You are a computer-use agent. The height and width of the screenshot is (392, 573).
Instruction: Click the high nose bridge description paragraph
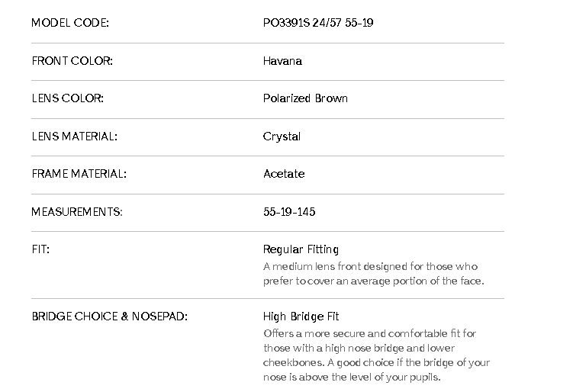[x=376, y=355]
